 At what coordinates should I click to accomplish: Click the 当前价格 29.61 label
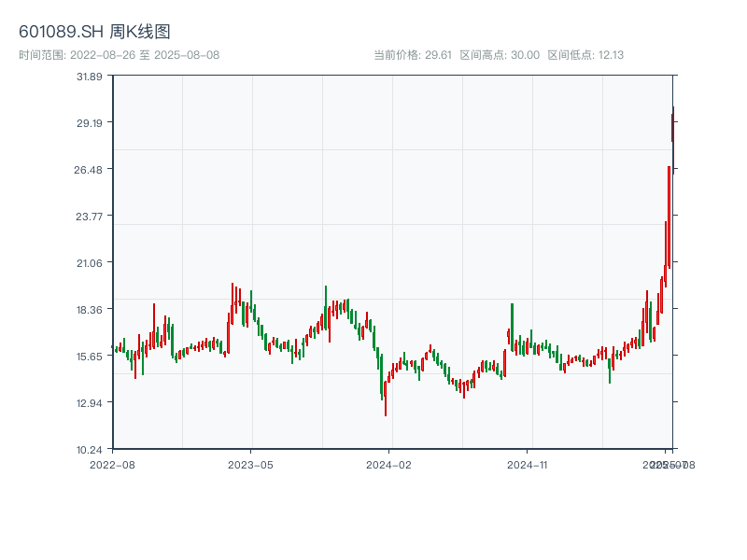[x=412, y=55]
